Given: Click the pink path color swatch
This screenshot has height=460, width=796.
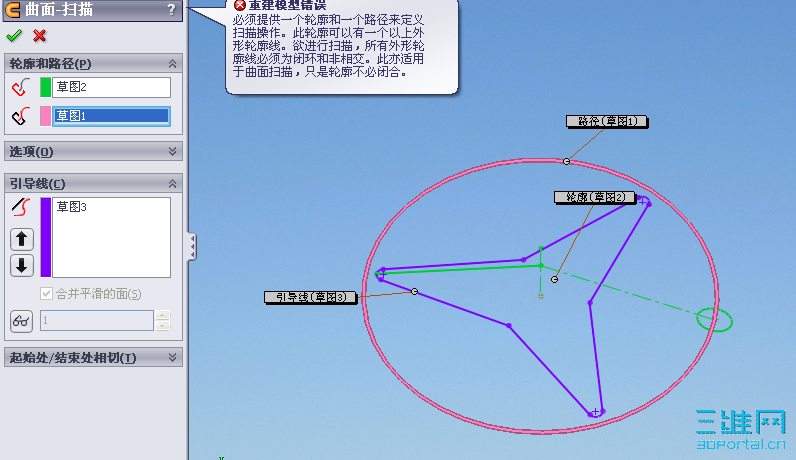Looking at the screenshot, I should (x=46, y=116).
